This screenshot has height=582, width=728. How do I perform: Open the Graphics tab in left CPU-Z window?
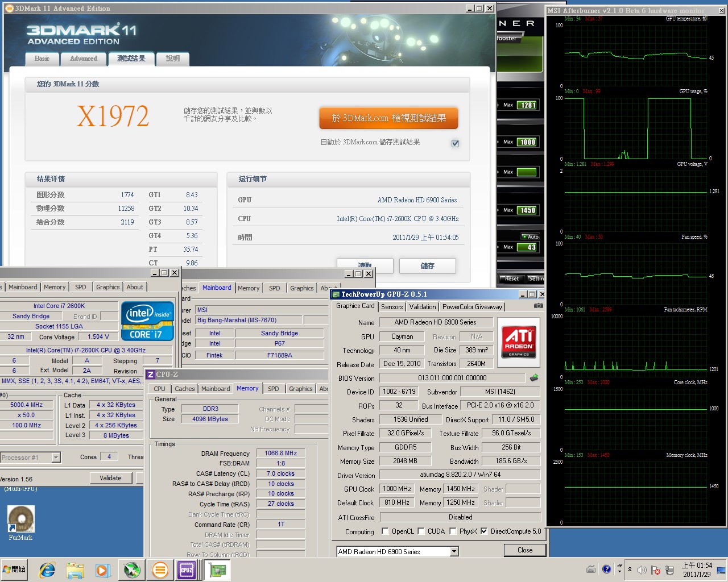click(x=108, y=287)
